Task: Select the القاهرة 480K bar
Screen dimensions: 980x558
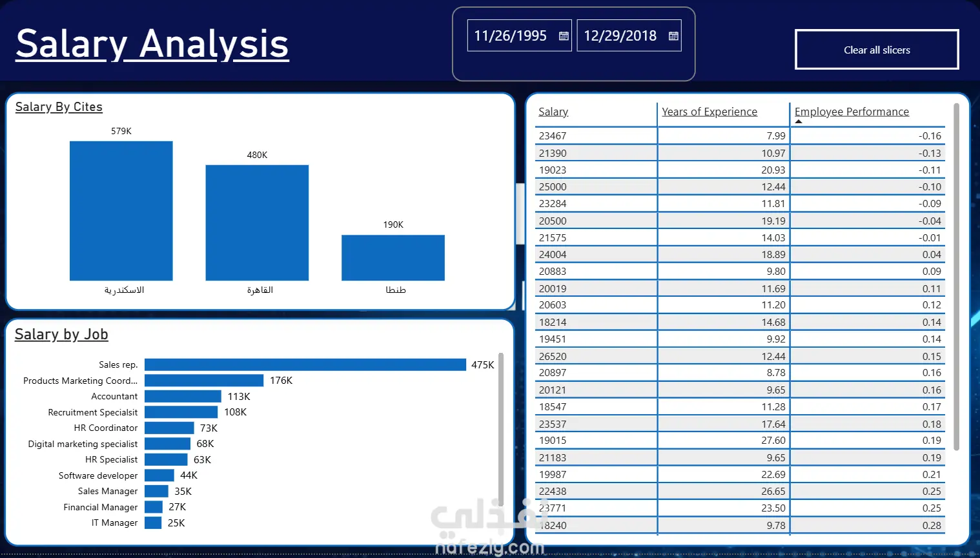Action: click(x=257, y=223)
